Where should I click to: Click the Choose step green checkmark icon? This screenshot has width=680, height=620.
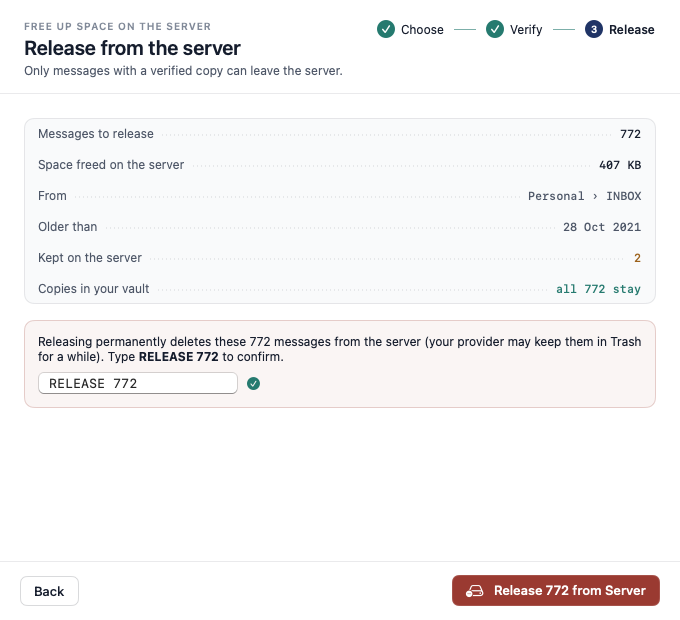click(386, 29)
